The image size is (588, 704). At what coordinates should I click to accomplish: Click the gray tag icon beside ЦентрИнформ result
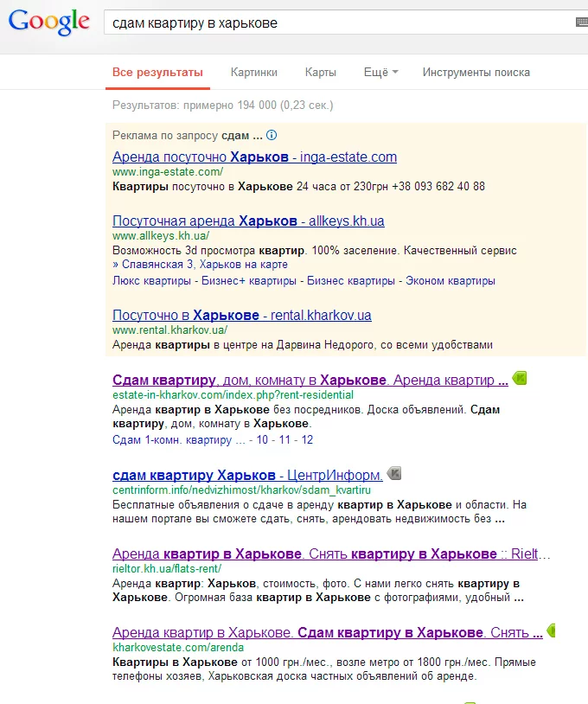tap(394, 473)
